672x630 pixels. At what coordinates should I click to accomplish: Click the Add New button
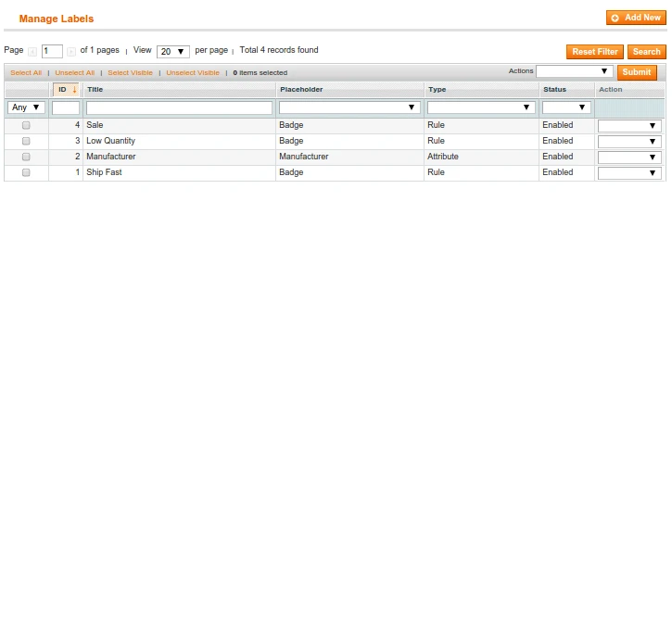point(636,18)
